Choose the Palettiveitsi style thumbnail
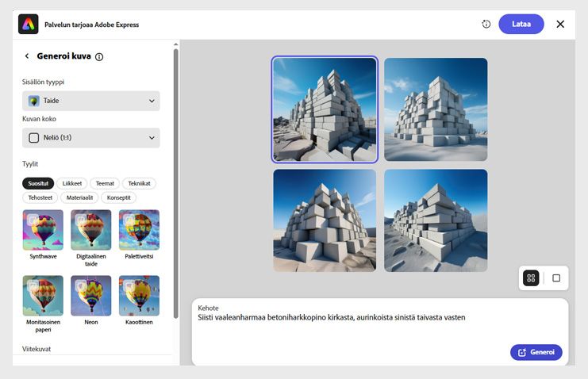588x379 pixels. click(139, 230)
